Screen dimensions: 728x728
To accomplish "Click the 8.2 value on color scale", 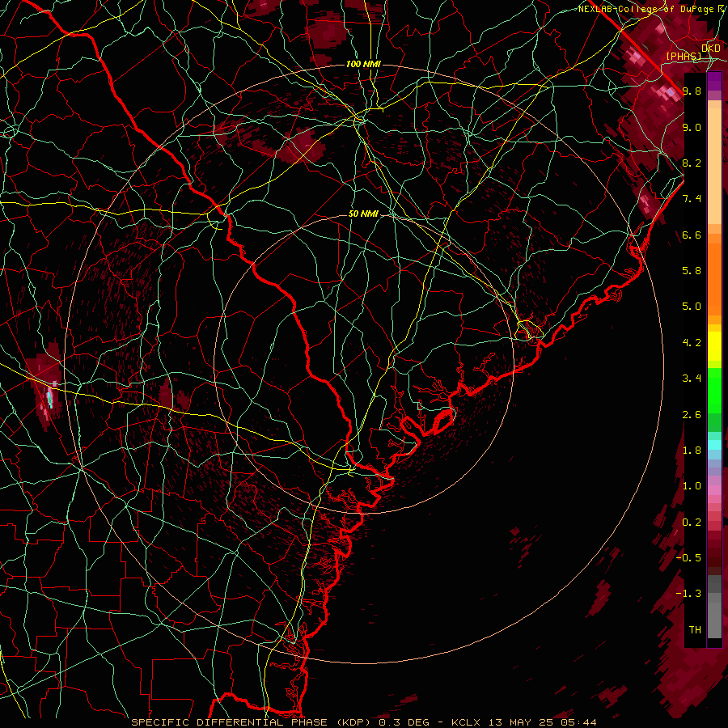I will [x=692, y=163].
